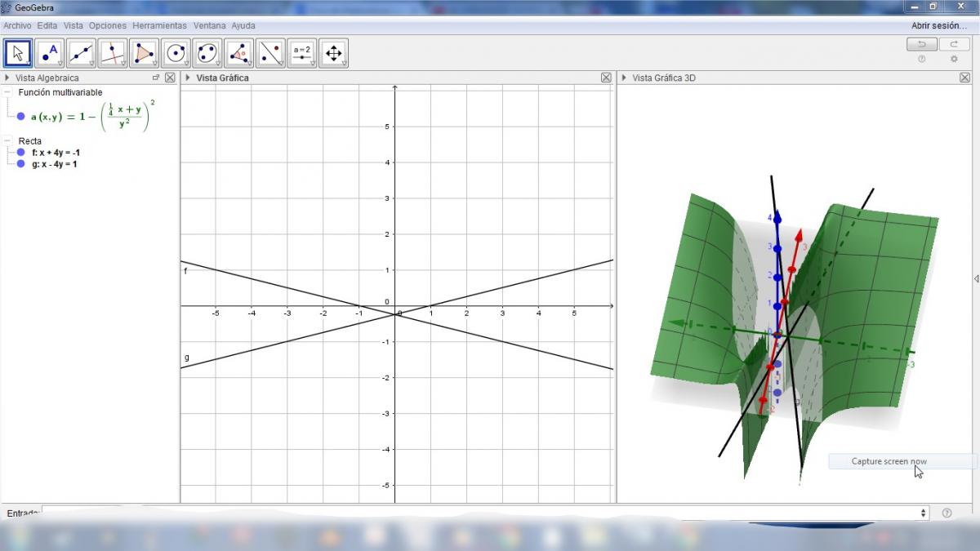Image resolution: width=980 pixels, height=551 pixels.
Task: Hide line f: x + 4y = -1
Action: [x=21, y=153]
